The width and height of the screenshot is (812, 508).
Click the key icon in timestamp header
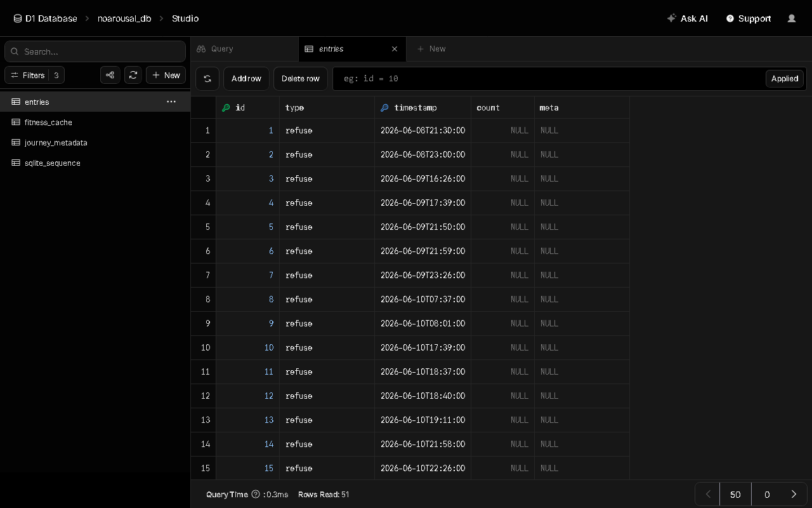384,108
